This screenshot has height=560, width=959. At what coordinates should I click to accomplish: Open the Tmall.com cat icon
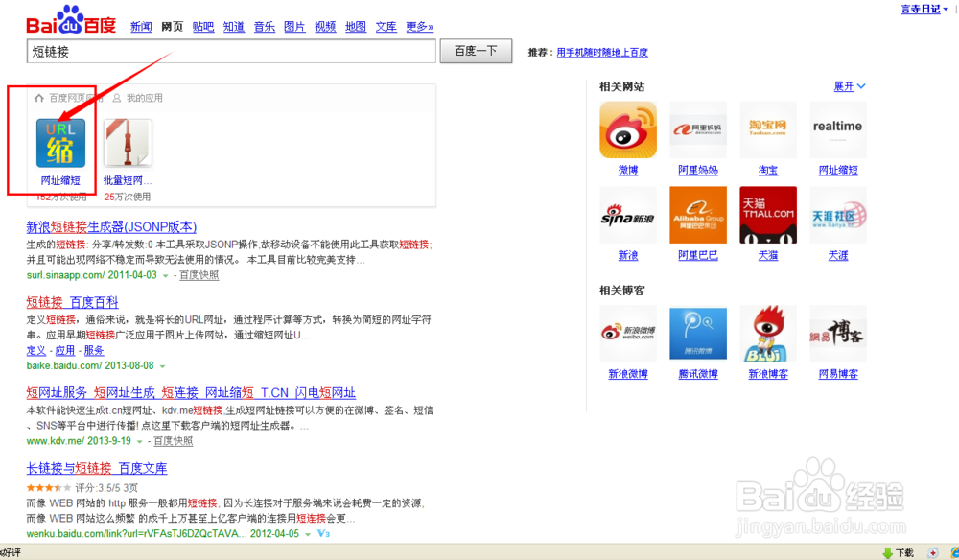tap(768, 215)
